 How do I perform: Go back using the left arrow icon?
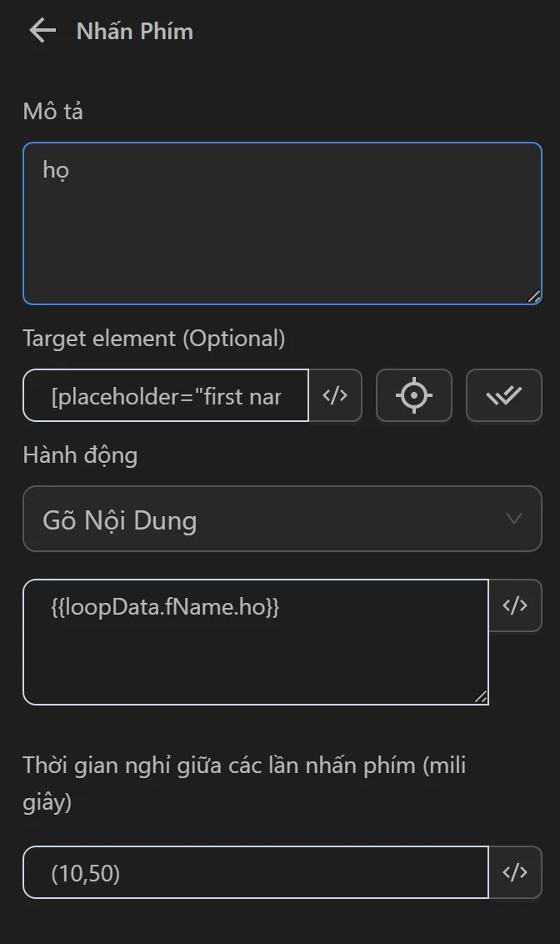[x=42, y=32]
